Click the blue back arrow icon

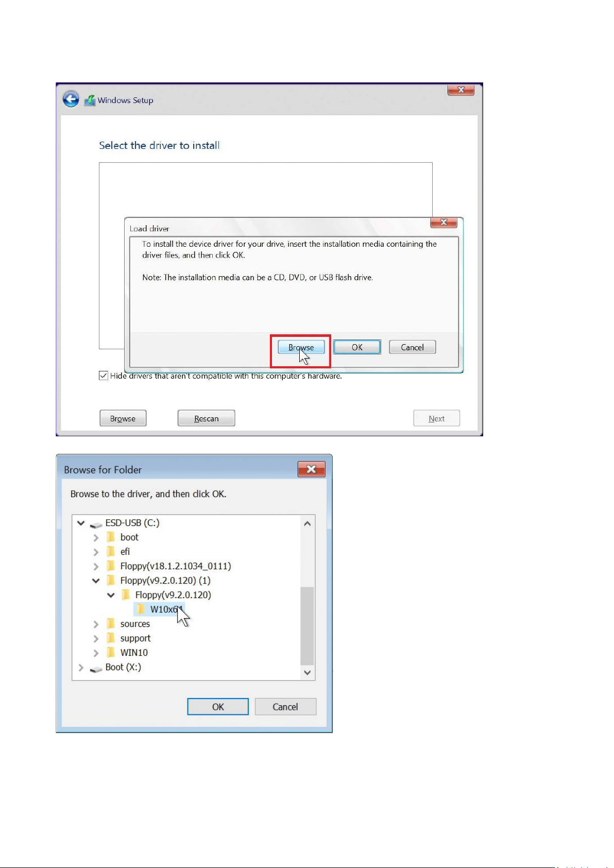(71, 99)
